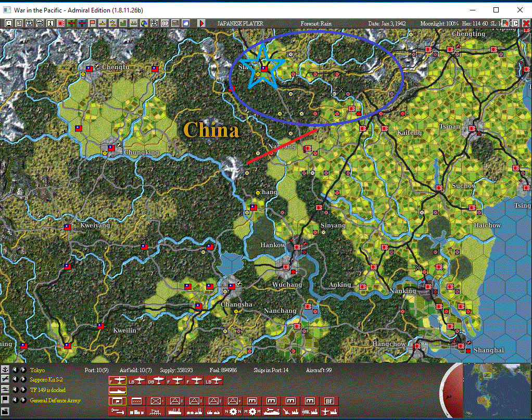Click the Date: Jan 3, 1942 readout
This screenshot has height=420, width=532.
(x=387, y=23)
